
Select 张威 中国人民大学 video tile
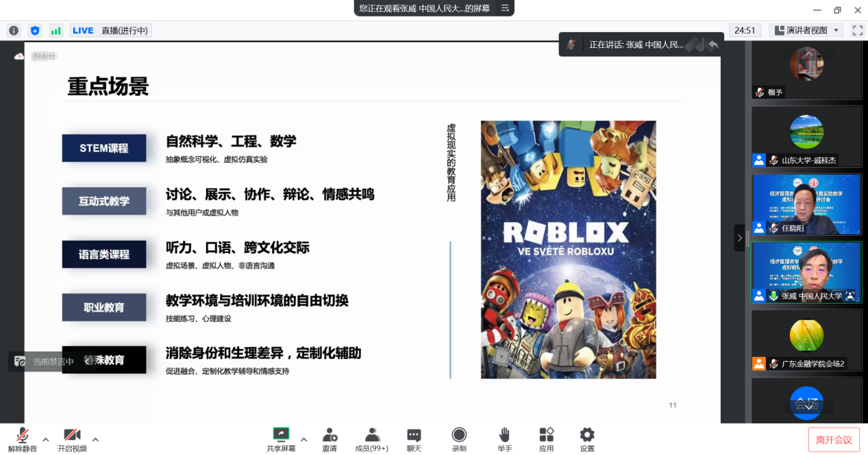[x=806, y=273]
